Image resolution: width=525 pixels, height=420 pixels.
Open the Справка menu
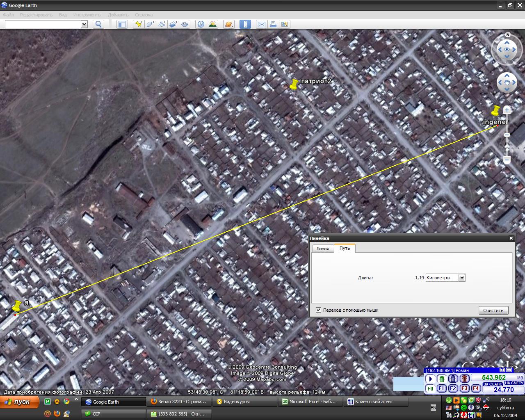[144, 15]
